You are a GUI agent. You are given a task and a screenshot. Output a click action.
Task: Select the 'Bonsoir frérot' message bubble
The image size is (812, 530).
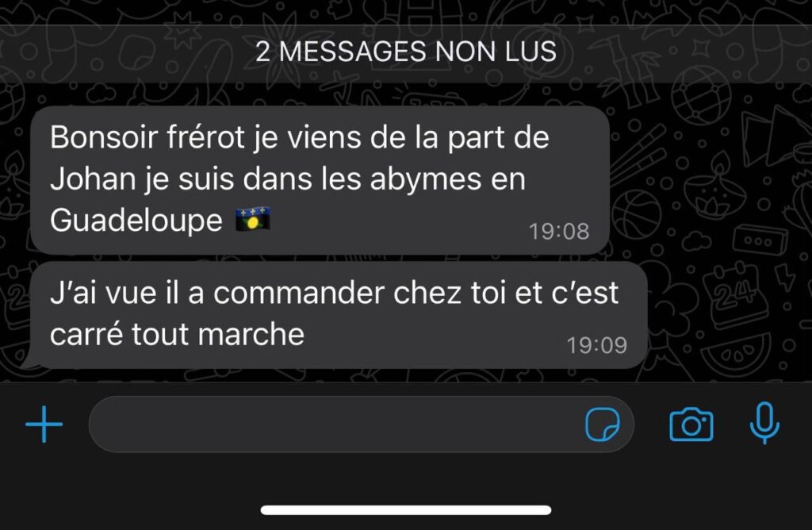320,180
